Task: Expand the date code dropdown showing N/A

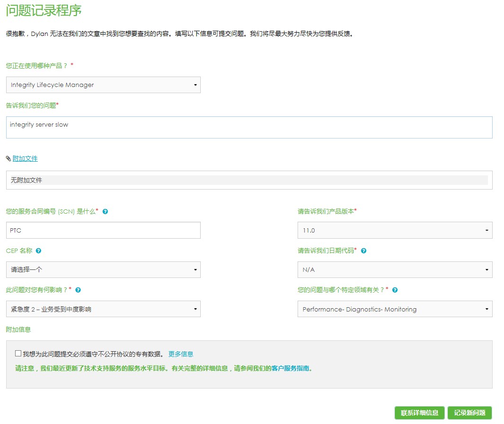Action: 394,269
